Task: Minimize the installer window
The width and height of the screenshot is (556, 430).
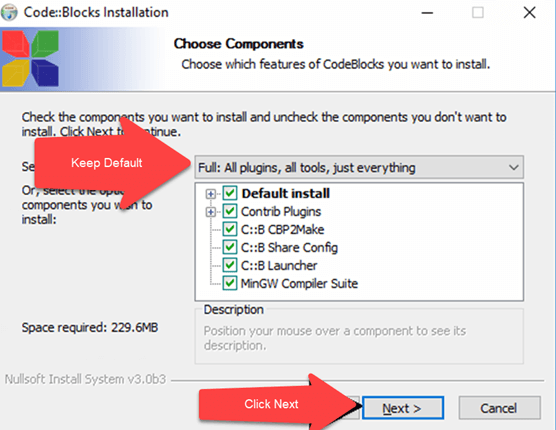Action: pyautogui.click(x=427, y=13)
